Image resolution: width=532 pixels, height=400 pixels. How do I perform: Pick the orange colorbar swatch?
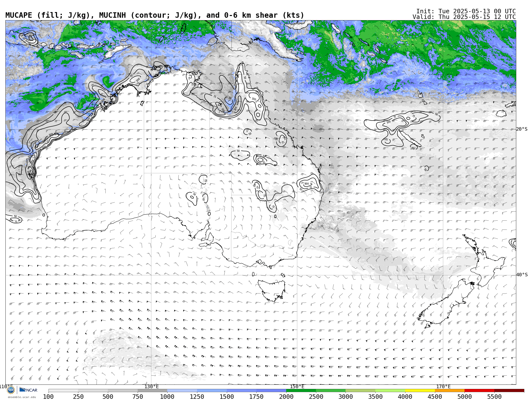coord(450,391)
